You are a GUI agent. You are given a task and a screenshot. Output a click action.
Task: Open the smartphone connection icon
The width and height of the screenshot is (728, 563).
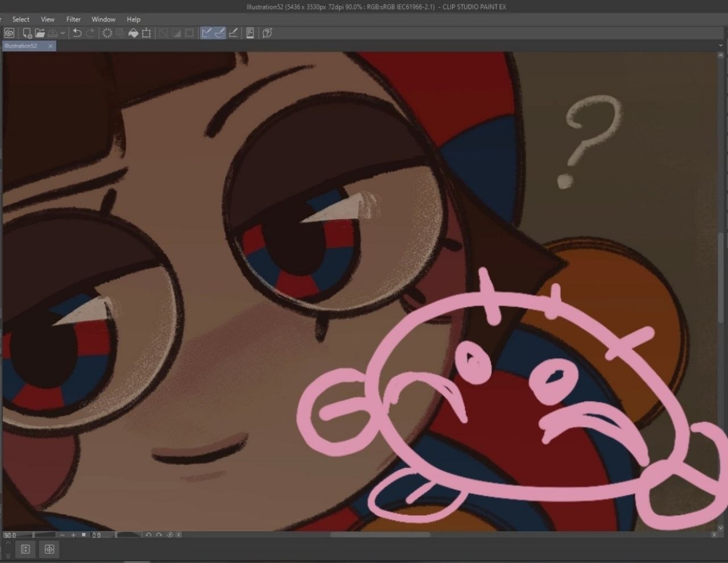point(250,33)
